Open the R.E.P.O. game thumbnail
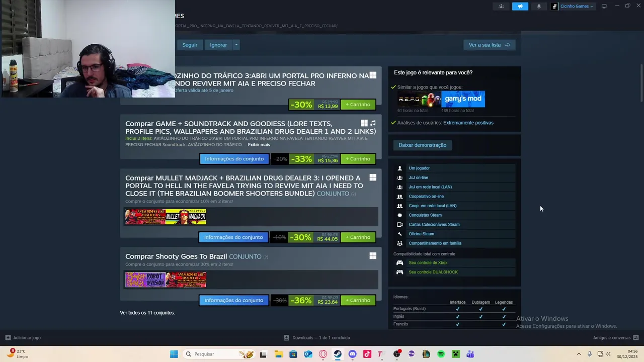644x362 pixels. 419,99
